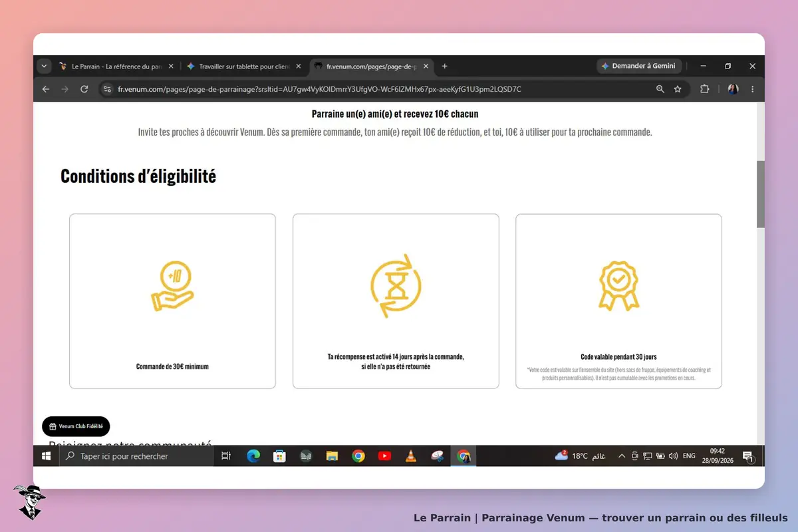View site information icon in address bar

pyautogui.click(x=108, y=89)
